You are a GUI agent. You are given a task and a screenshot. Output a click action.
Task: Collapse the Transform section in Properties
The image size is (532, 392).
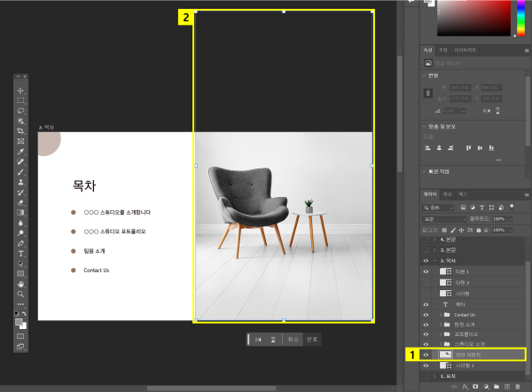[424, 75]
